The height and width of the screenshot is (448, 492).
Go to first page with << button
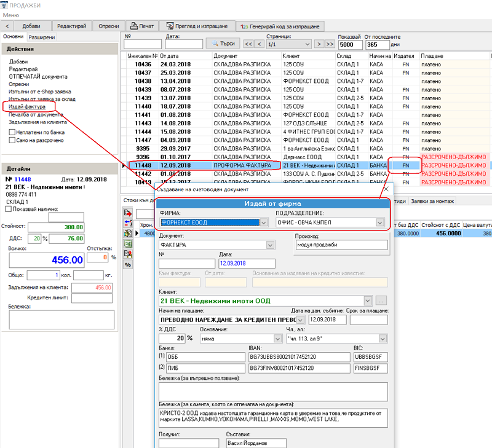click(248, 44)
